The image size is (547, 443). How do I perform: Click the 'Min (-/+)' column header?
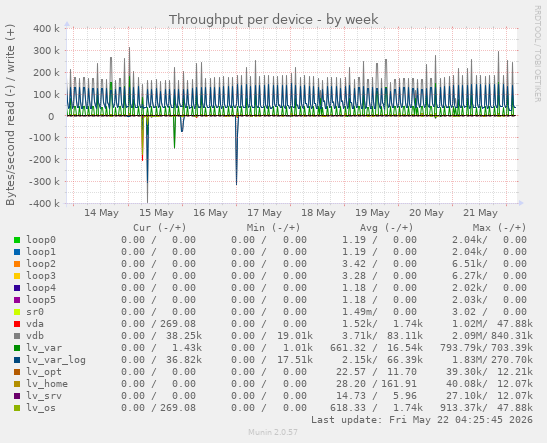(273, 228)
